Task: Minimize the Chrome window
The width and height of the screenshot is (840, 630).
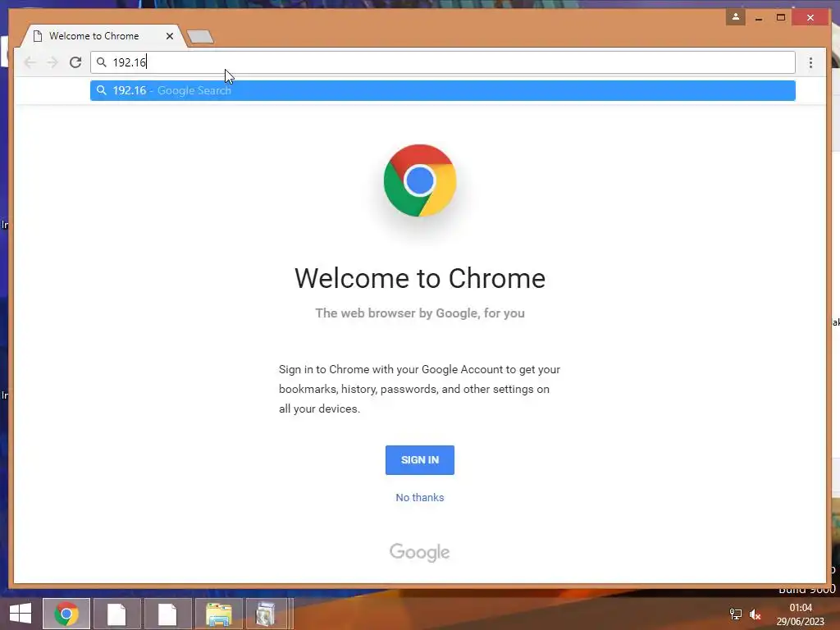Action: tap(759, 18)
